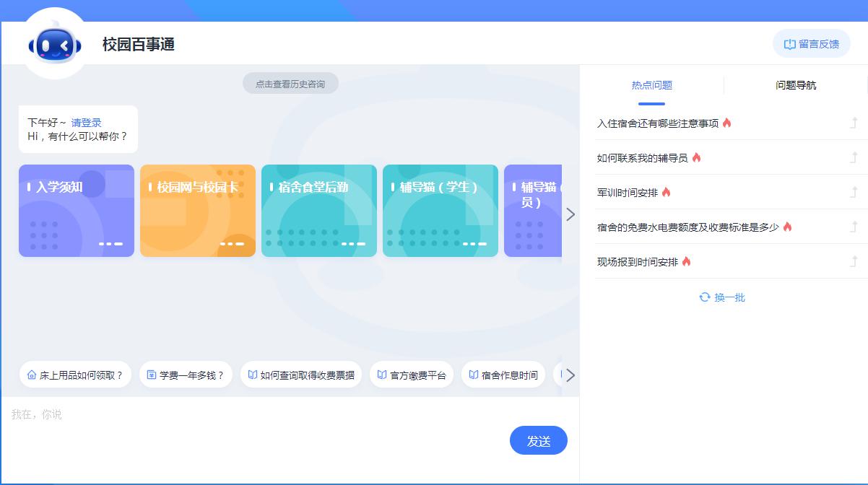
Task: Click the 请登录 login link
Action: (x=86, y=123)
